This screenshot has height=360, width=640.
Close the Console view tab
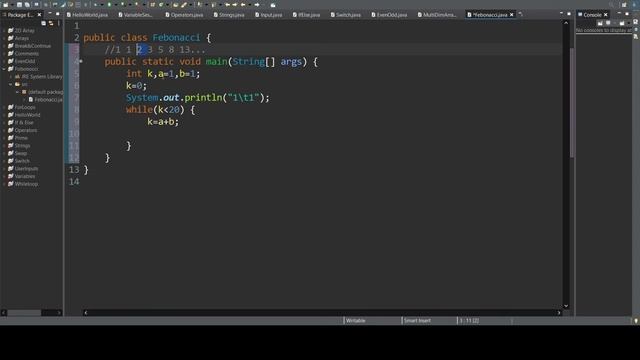tap(606, 15)
